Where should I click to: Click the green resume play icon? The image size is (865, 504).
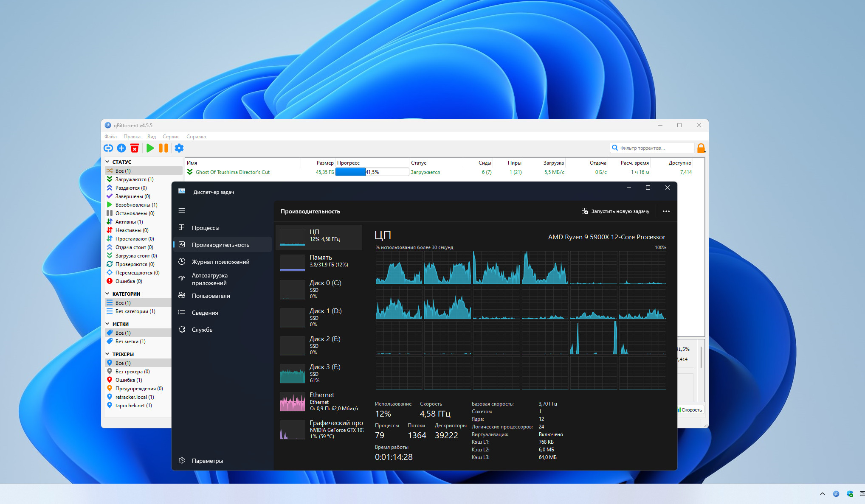tap(150, 148)
